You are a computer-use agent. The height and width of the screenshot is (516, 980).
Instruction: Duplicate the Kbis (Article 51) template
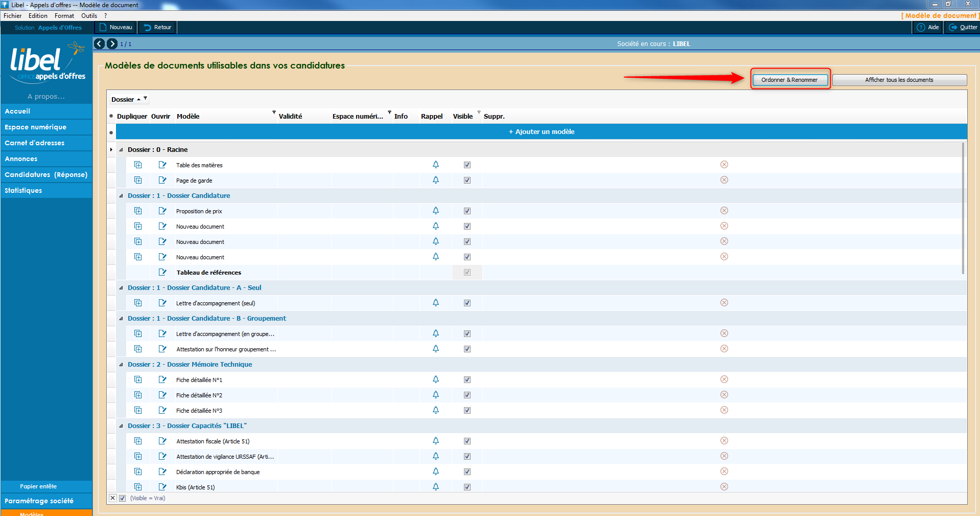(x=138, y=487)
